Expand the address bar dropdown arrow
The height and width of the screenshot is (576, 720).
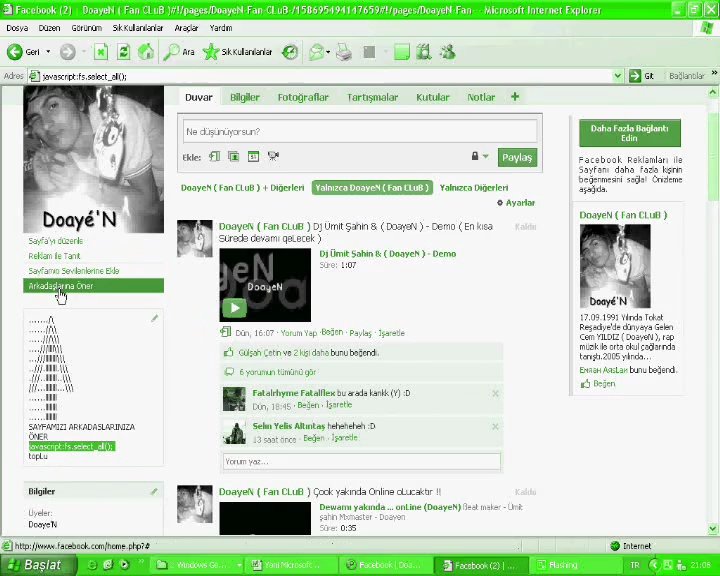(618, 76)
